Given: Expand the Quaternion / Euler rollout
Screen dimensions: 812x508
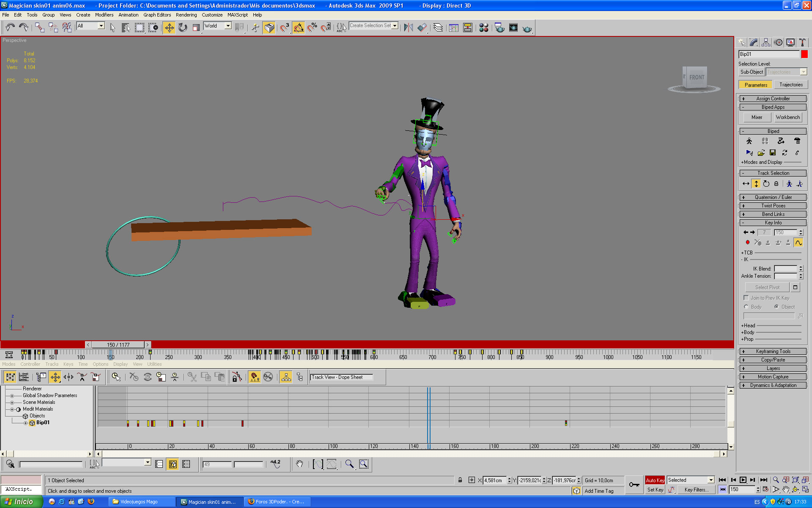Looking at the screenshot, I should [773, 197].
